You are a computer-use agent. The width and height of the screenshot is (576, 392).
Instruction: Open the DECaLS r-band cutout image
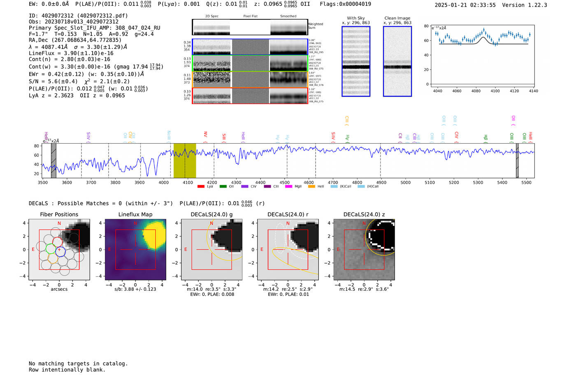click(288, 249)
